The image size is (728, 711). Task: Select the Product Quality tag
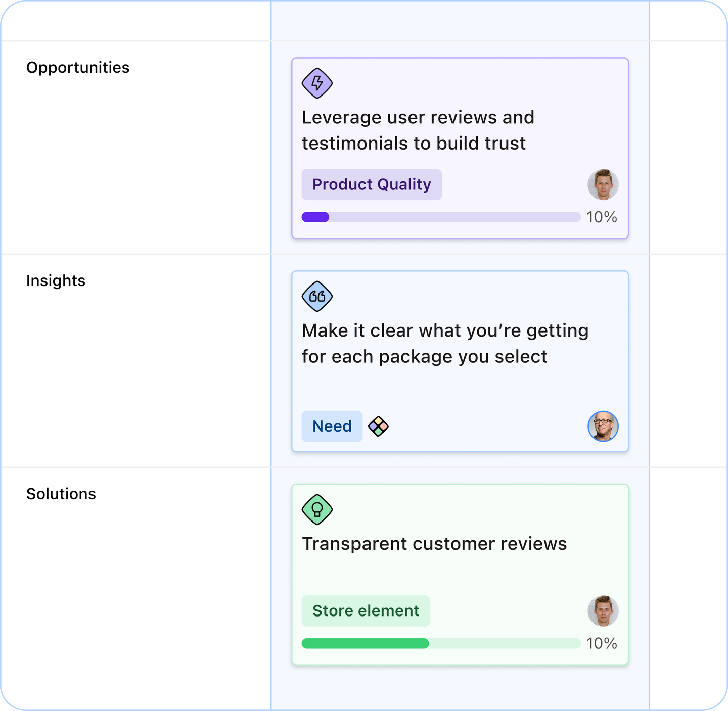coord(372,184)
